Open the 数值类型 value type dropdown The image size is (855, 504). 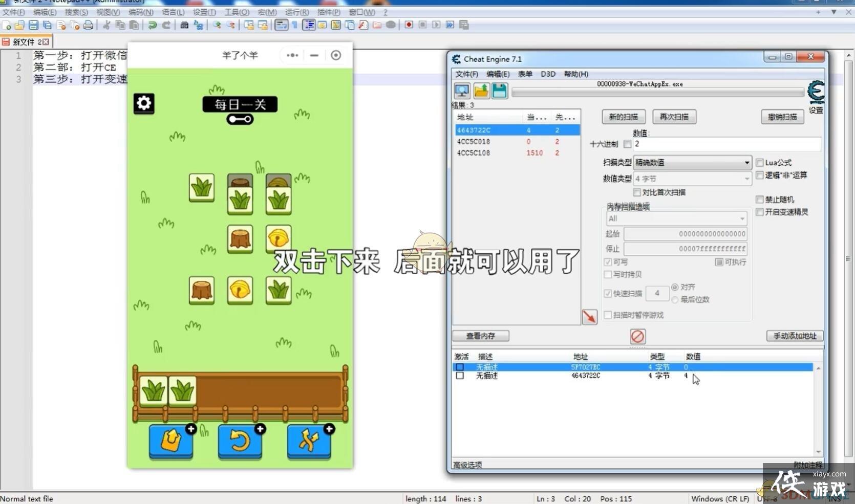tap(692, 179)
